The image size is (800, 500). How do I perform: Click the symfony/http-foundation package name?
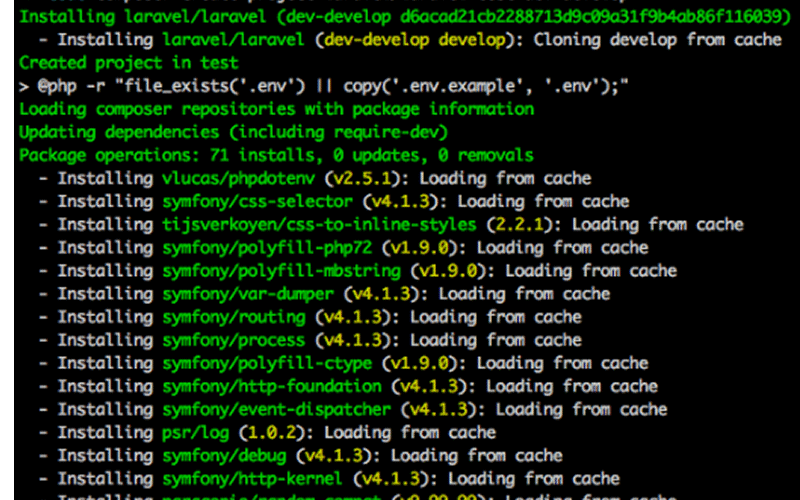pyautogui.click(x=271, y=386)
